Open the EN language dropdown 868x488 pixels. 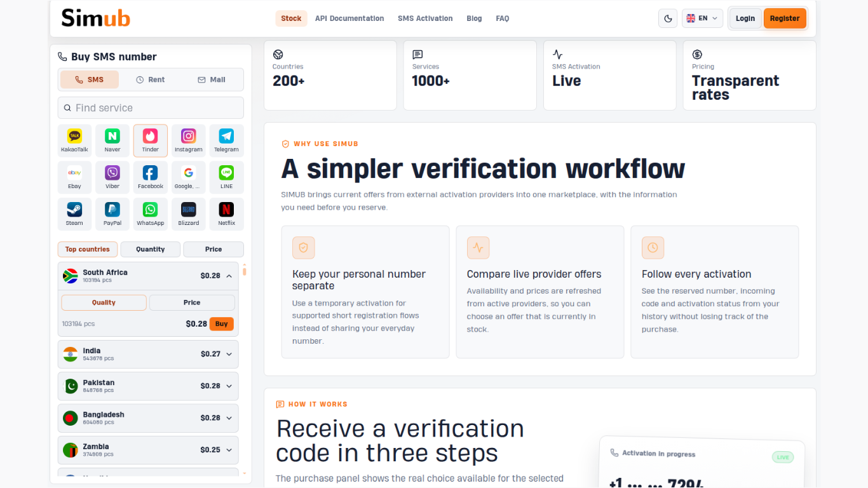[x=702, y=18]
